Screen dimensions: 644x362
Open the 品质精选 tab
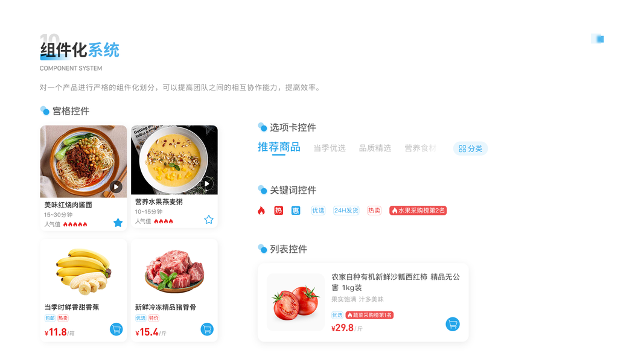click(375, 148)
